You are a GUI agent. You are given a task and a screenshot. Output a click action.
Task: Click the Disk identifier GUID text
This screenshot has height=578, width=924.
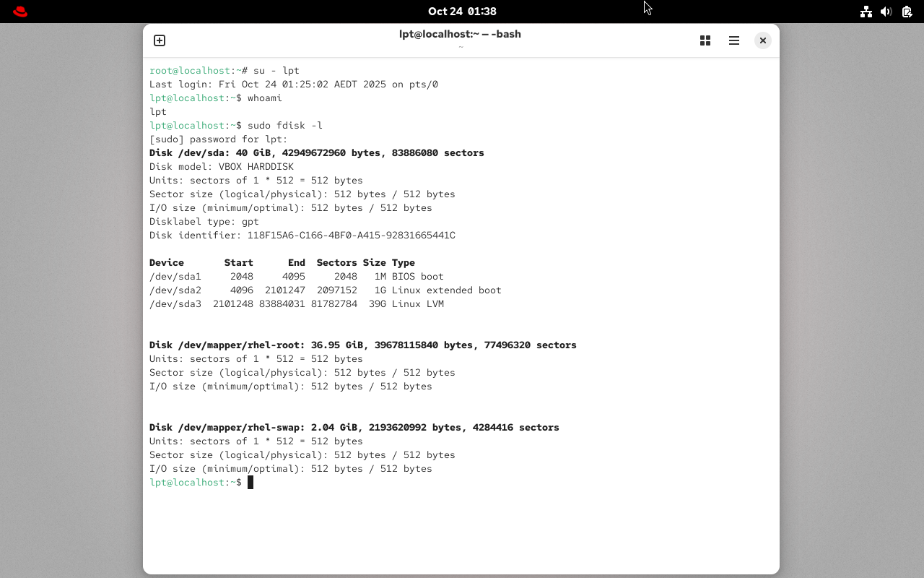point(351,236)
